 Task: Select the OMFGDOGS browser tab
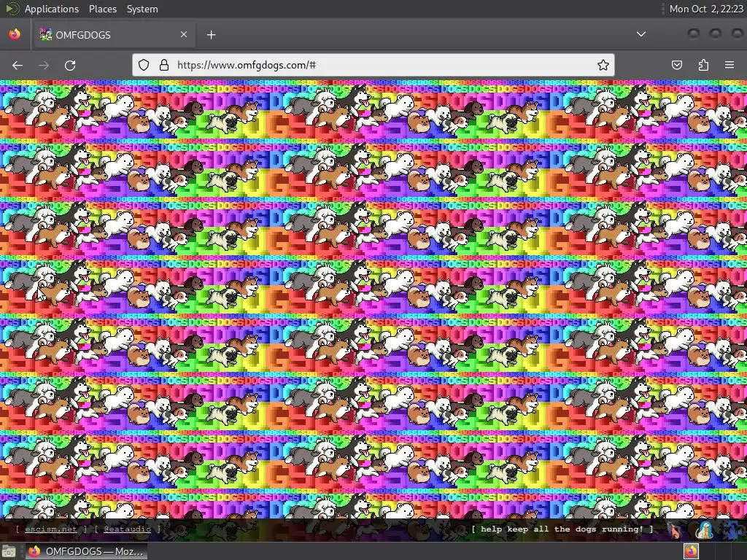tap(115, 34)
